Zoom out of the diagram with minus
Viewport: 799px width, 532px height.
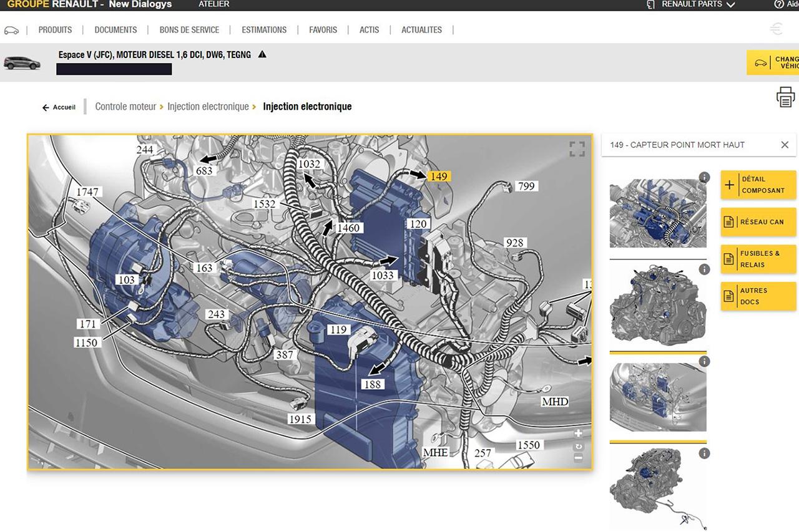pyautogui.click(x=578, y=458)
